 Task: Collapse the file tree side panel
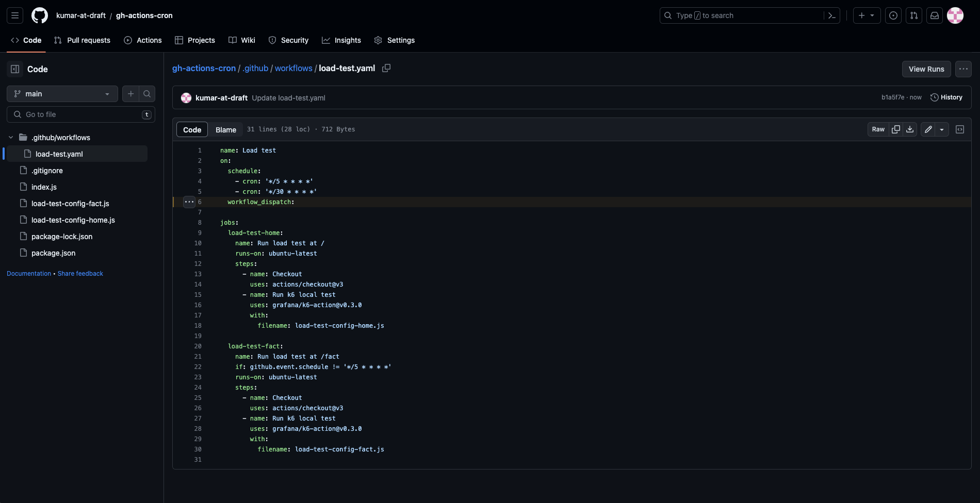click(x=15, y=69)
